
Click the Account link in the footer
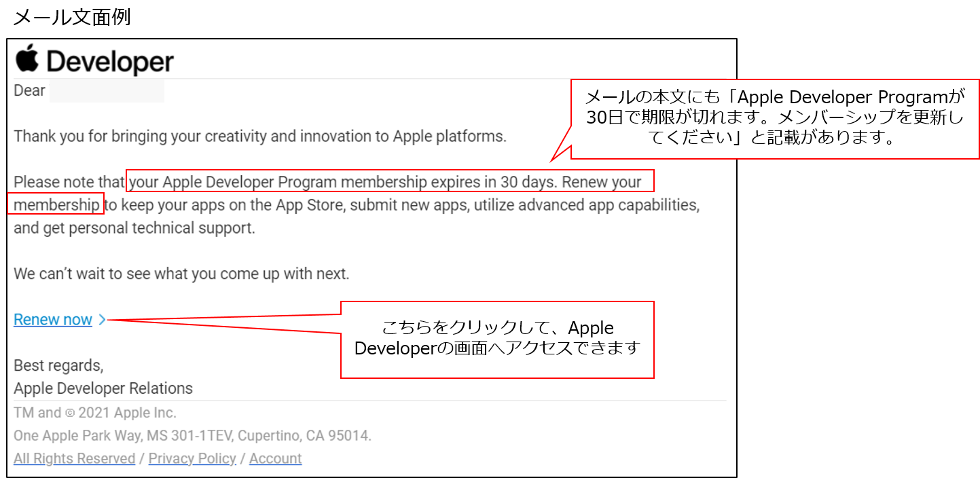pyautogui.click(x=275, y=458)
